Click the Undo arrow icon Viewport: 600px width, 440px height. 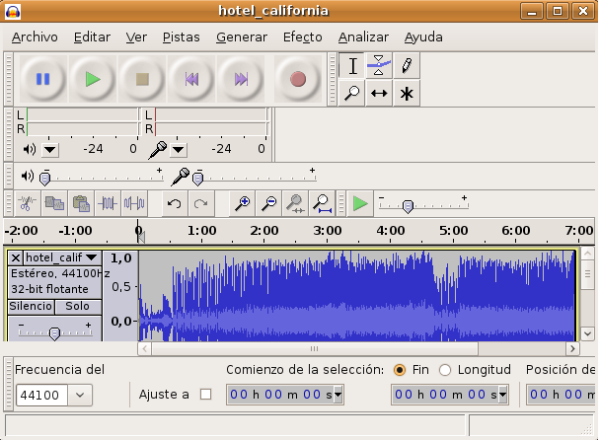174,204
